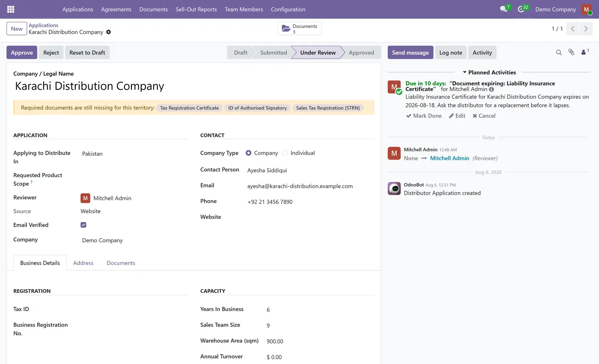Open the activities clock icon
This screenshot has height=364, width=599.
click(521, 9)
